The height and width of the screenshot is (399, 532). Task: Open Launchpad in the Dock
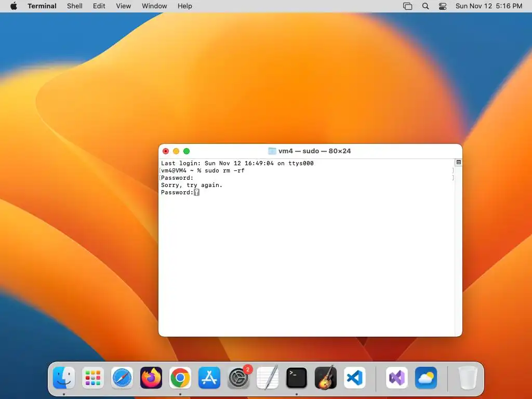tap(93, 378)
